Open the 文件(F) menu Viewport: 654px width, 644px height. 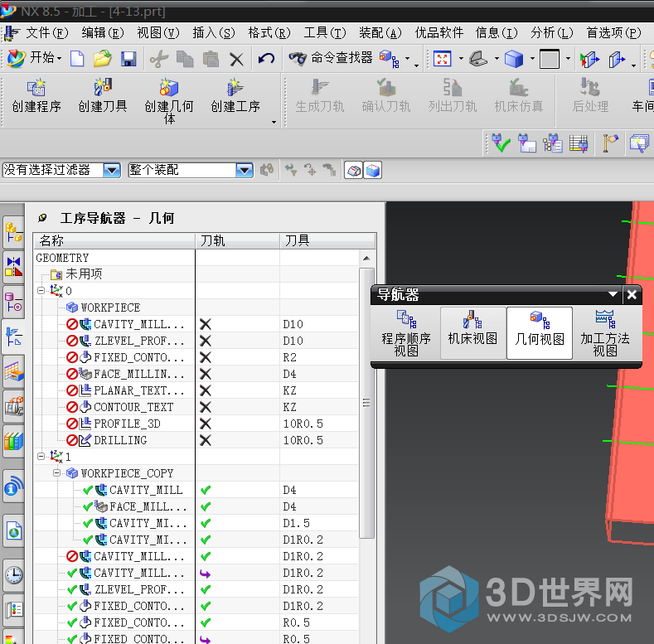coord(46,33)
